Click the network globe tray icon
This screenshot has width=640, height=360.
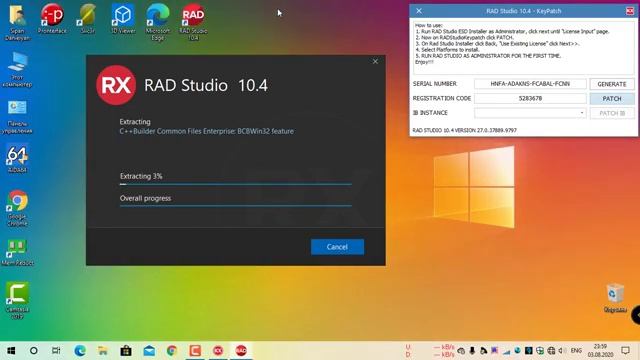(551, 351)
